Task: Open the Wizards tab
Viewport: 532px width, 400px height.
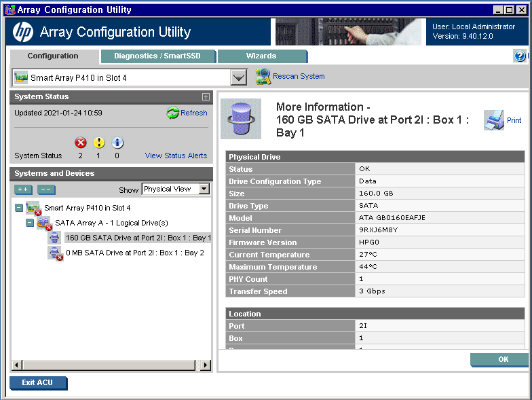Action: (261, 56)
